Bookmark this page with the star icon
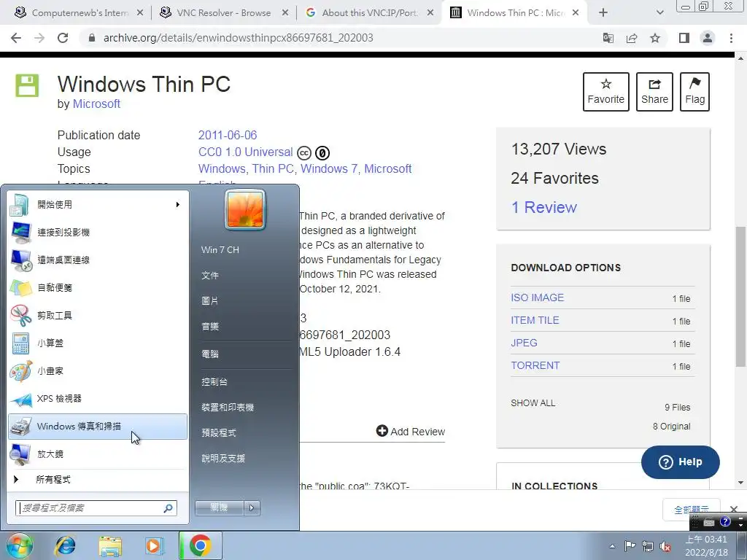747x560 pixels. point(655,38)
